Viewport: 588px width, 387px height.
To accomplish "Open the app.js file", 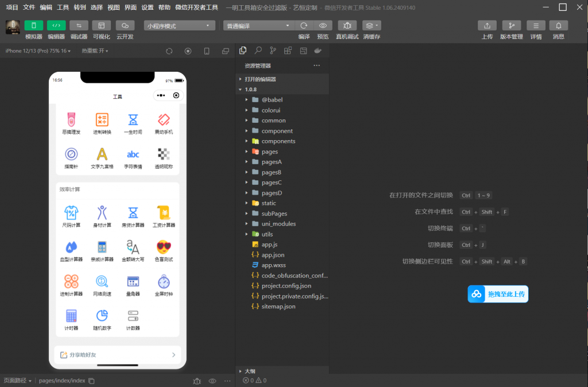I will [283, 244].
